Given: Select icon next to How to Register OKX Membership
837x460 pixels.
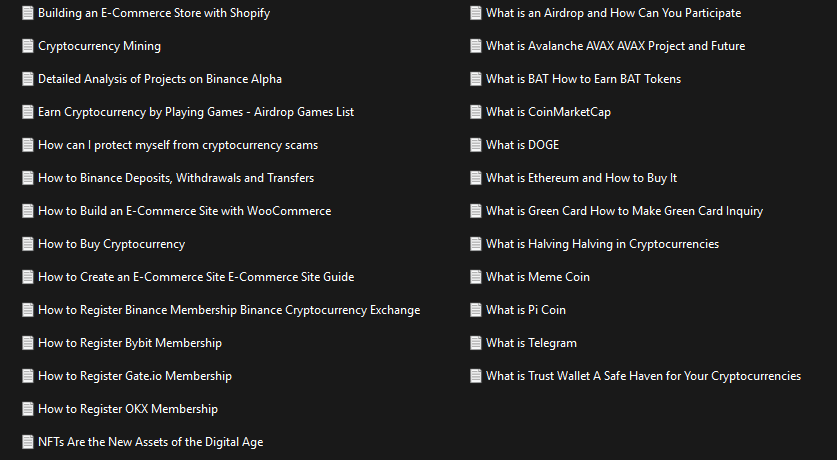Looking at the screenshot, I should pyautogui.click(x=28, y=409).
